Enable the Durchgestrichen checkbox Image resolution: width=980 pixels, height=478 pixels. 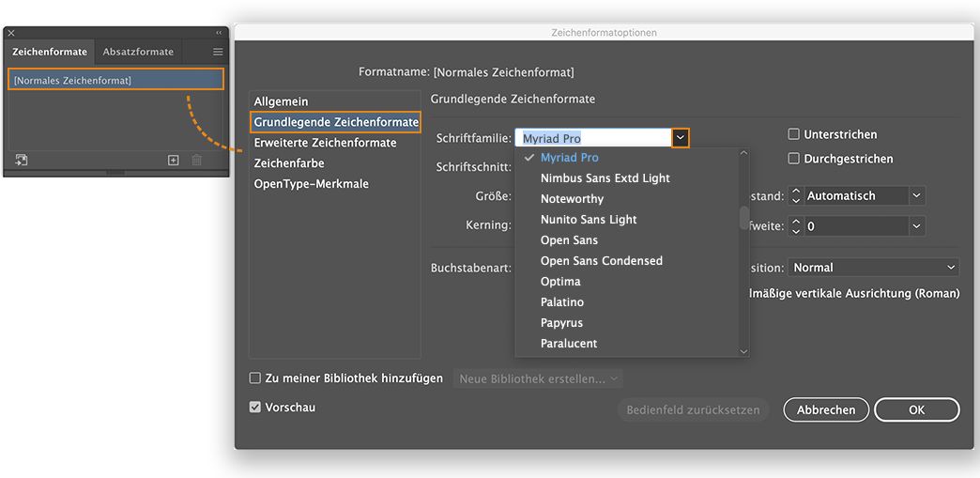[x=794, y=159]
